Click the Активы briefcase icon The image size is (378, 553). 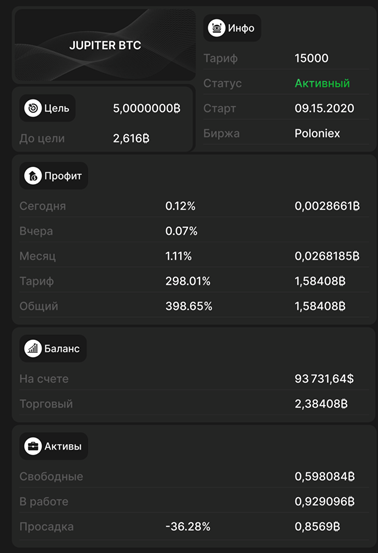tap(33, 446)
